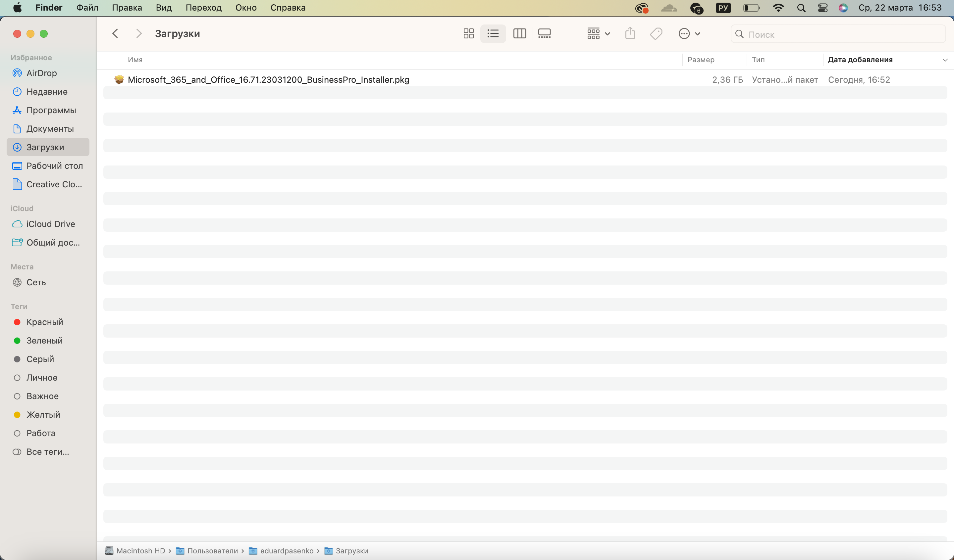The width and height of the screenshot is (954, 560).
Task: Click the Share toolbar icon
Action: click(630, 34)
